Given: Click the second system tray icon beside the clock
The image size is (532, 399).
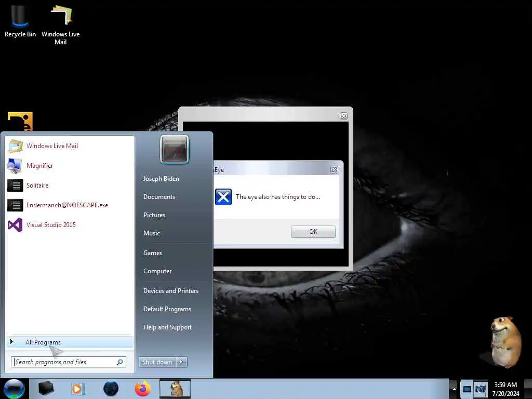Looking at the screenshot, I should [x=480, y=389].
